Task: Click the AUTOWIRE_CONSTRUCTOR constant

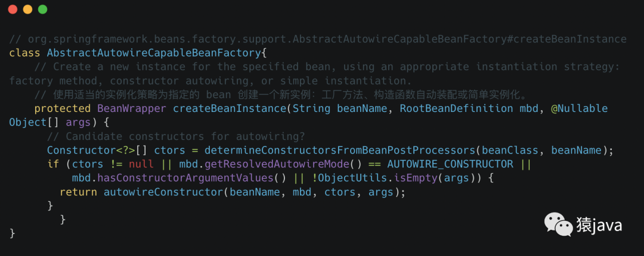Action: [450, 164]
